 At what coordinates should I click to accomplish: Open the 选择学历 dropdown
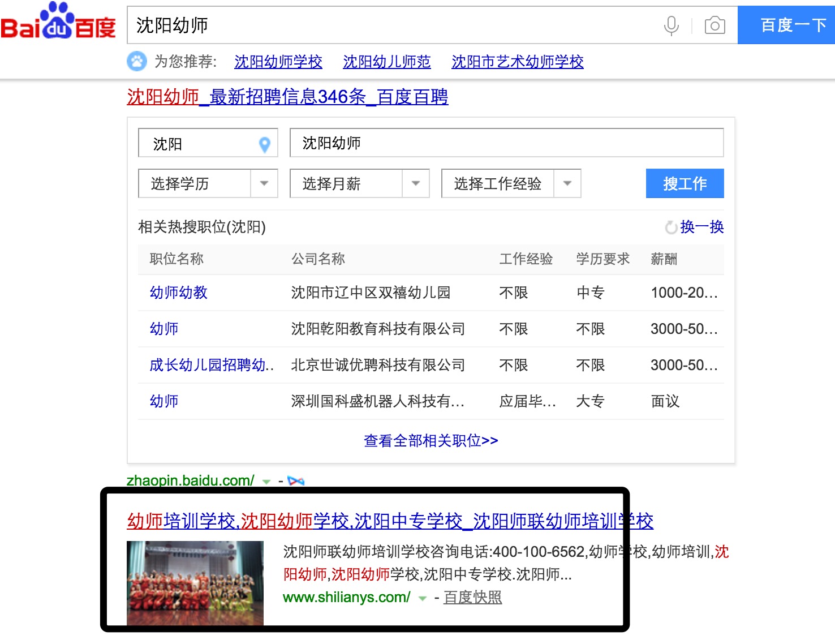click(208, 183)
